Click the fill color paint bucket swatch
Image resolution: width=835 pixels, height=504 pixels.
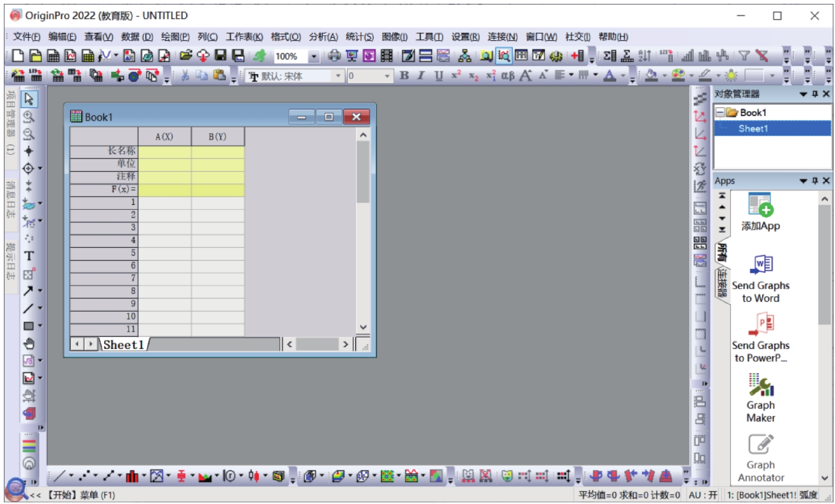coord(652,76)
